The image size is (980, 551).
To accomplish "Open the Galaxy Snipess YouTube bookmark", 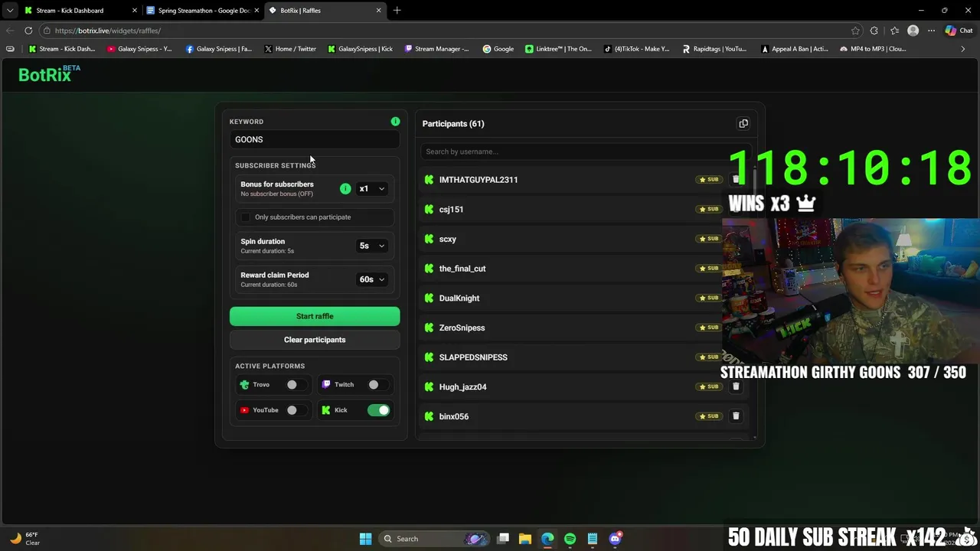I will [x=139, y=49].
